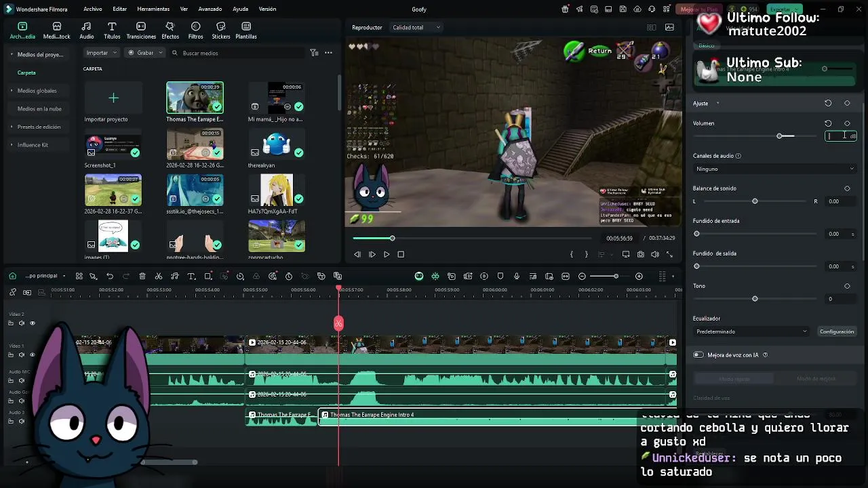Screen dimensions: 868x488
Task: Expand the preview to fullscreen
Action: click(x=669, y=254)
